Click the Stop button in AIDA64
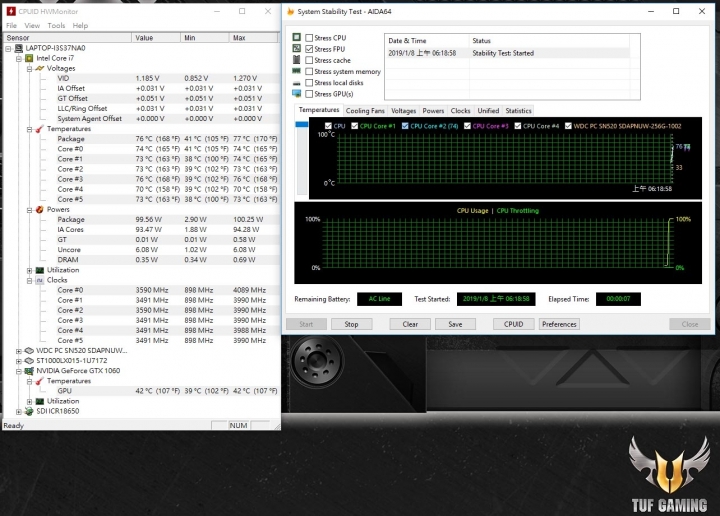 coord(351,324)
